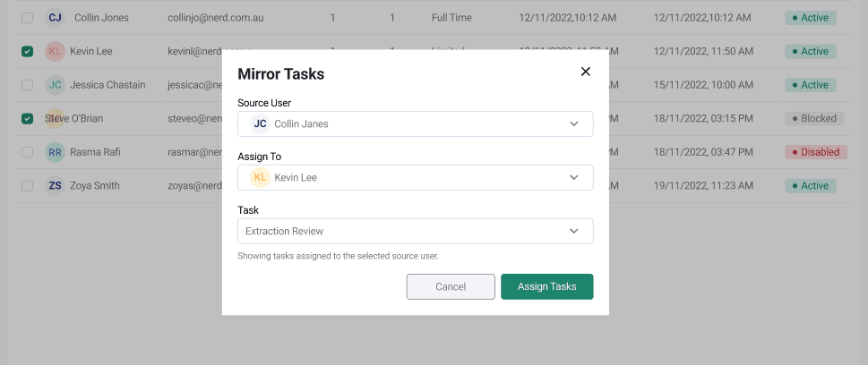
Task: Click the name Jessica Chastain in table
Action: click(x=107, y=85)
